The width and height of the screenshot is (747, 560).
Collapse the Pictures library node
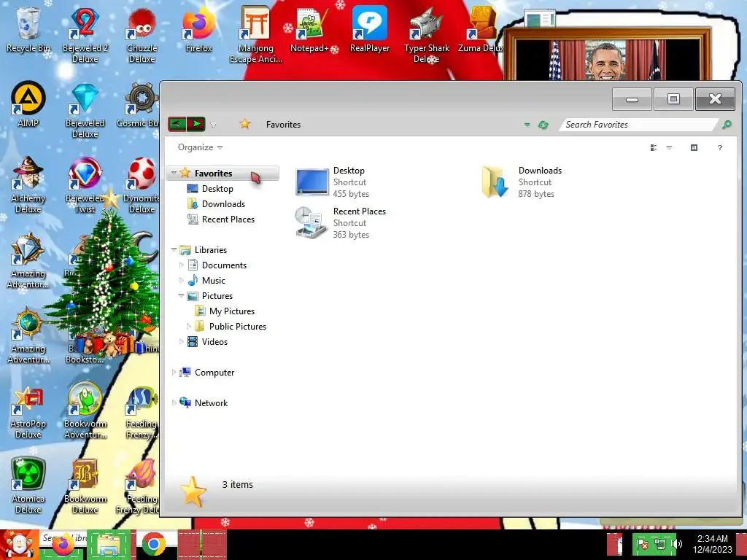(x=181, y=296)
